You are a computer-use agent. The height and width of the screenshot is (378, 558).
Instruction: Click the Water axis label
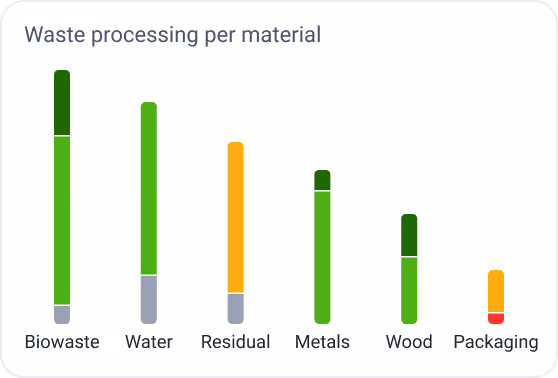coord(149,342)
